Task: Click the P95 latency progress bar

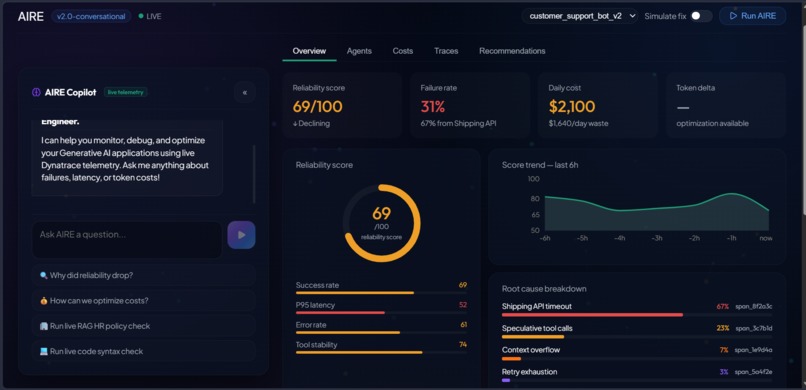Action: [x=381, y=312]
